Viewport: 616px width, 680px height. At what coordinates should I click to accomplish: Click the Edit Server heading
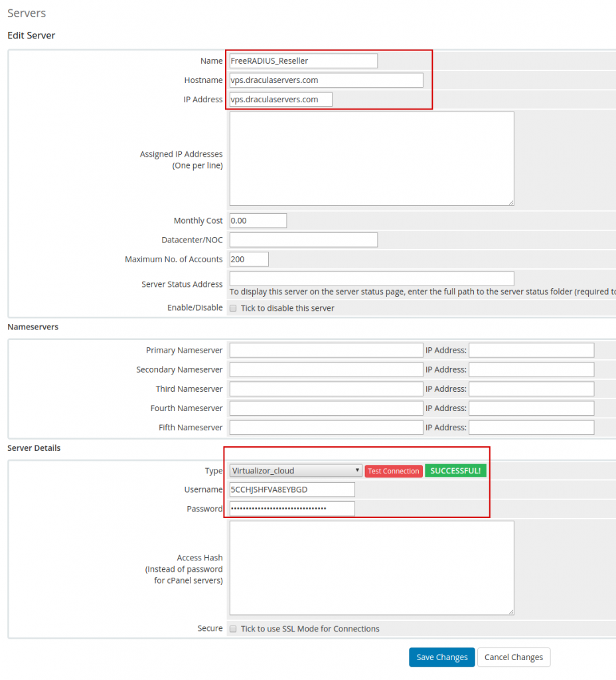(31, 35)
